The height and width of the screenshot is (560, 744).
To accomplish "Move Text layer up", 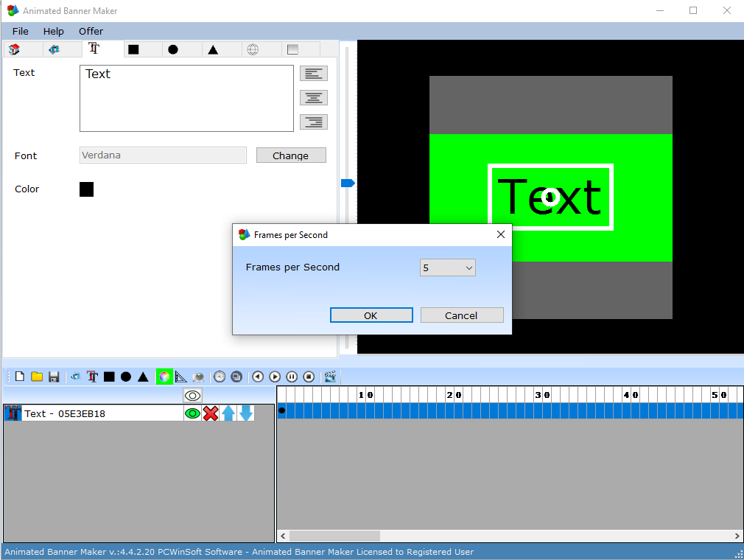I will [x=228, y=413].
